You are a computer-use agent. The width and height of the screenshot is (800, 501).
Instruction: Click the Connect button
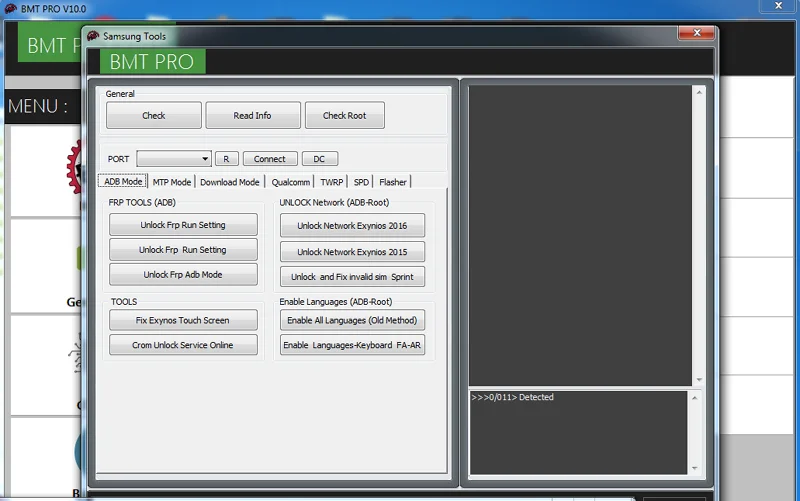tap(270, 159)
